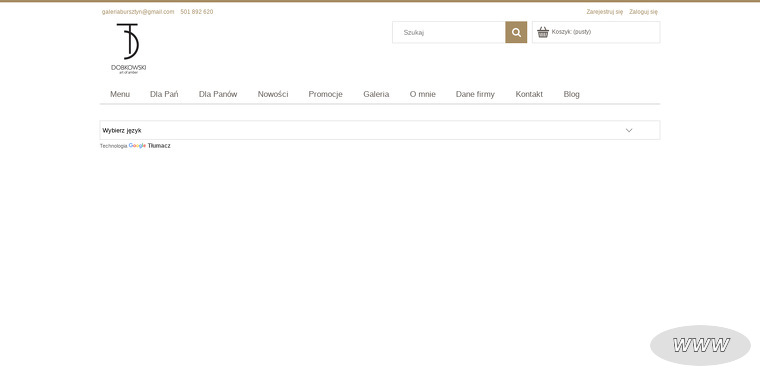Open the Dla Pań category

tap(164, 94)
